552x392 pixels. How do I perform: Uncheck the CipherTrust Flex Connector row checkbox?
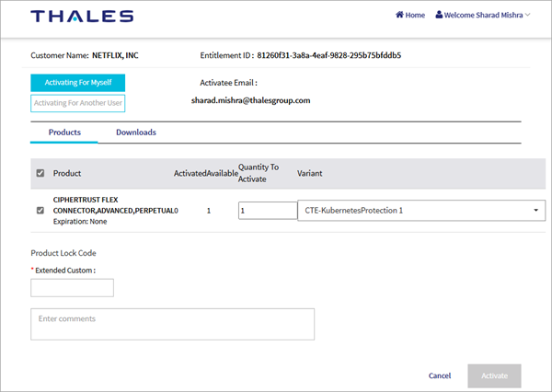[40, 211]
